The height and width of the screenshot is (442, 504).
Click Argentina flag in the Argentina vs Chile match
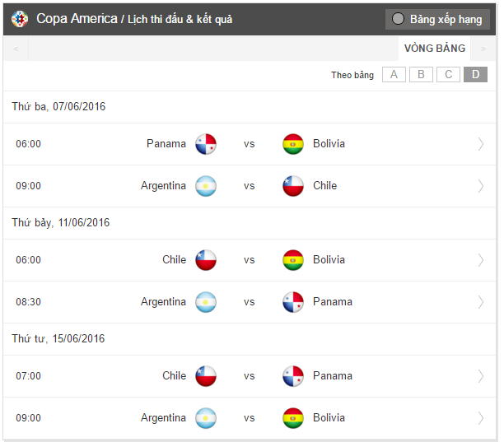click(206, 186)
